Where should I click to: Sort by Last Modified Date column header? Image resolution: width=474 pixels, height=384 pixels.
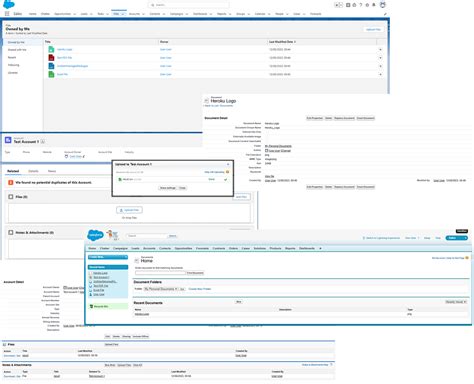pyautogui.click(x=282, y=42)
